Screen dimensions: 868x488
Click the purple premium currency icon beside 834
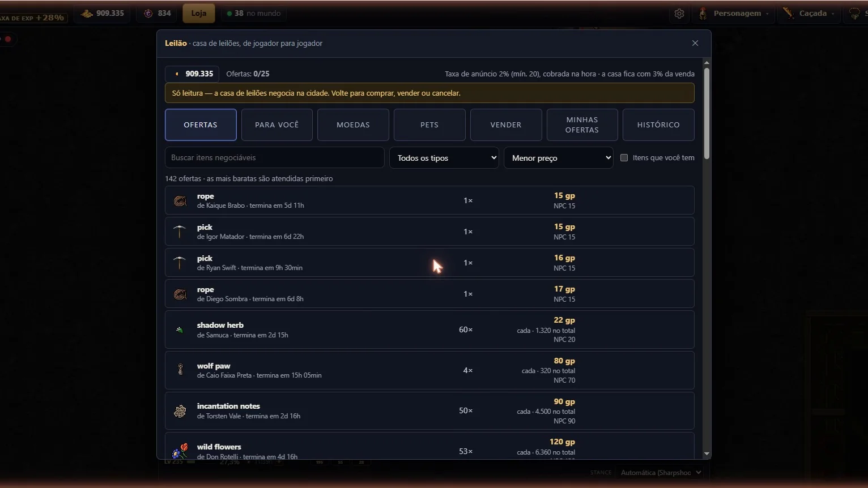[148, 13]
